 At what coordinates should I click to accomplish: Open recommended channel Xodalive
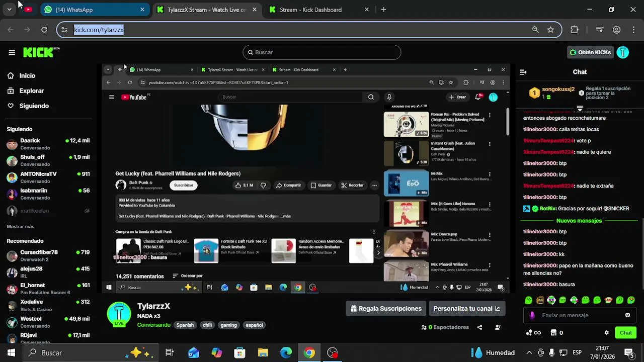point(48,305)
